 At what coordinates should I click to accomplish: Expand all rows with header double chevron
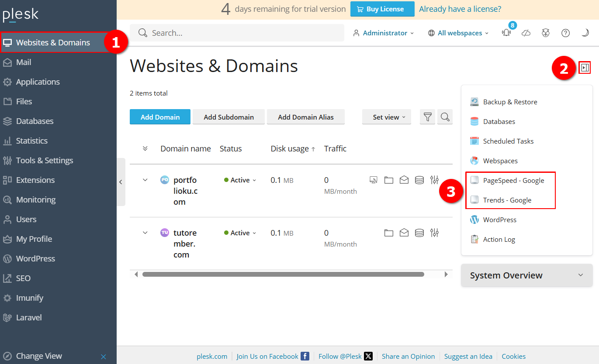click(145, 148)
